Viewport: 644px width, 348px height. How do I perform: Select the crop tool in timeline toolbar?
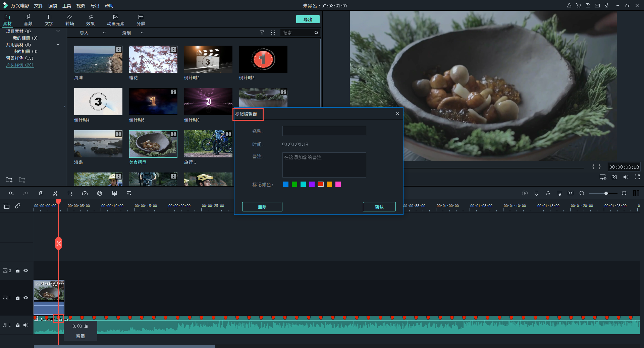tap(70, 193)
